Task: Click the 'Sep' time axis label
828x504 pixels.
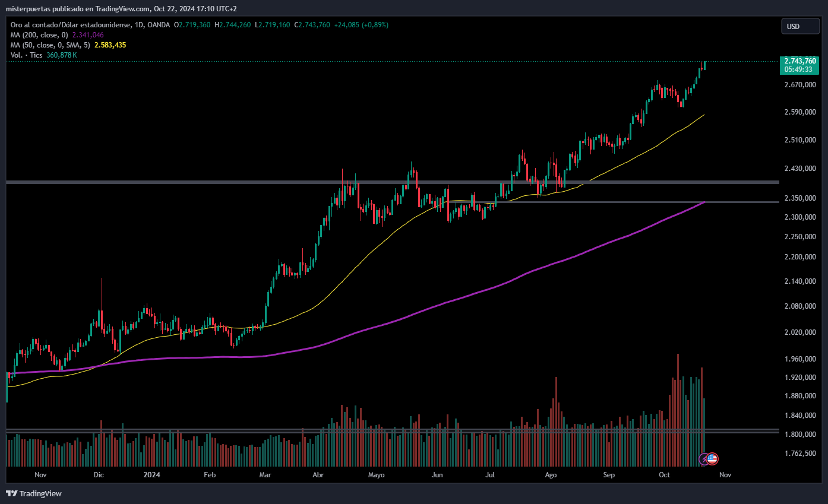Action: pyautogui.click(x=609, y=475)
